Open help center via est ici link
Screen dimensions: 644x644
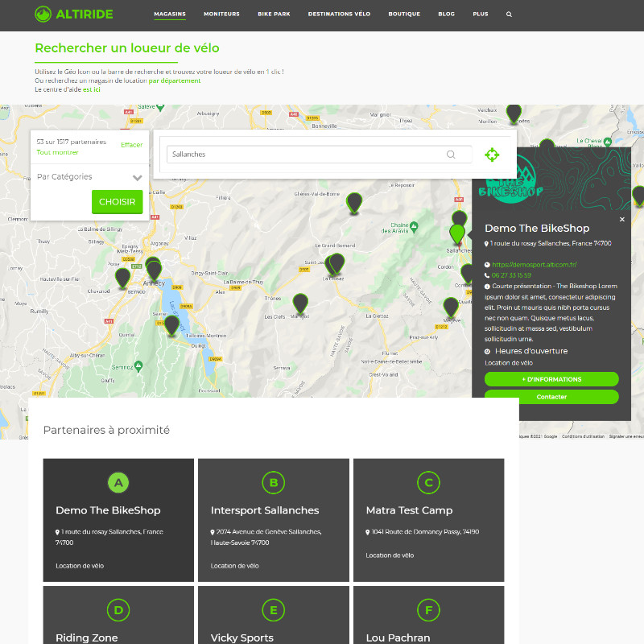point(92,89)
